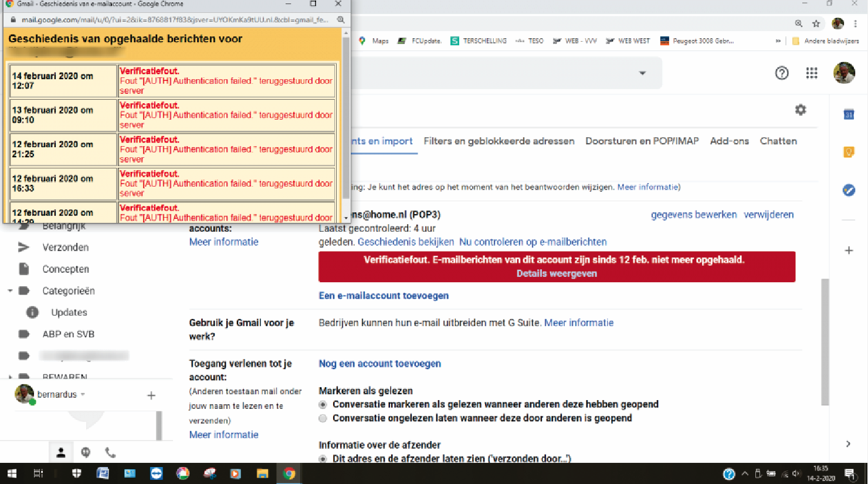Open Google Calendar side panel icon

click(849, 114)
